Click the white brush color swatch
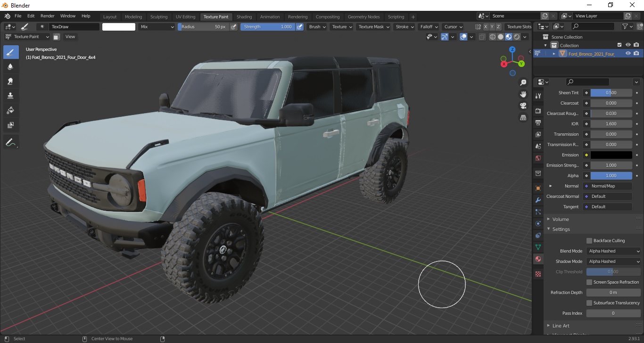 (119, 27)
